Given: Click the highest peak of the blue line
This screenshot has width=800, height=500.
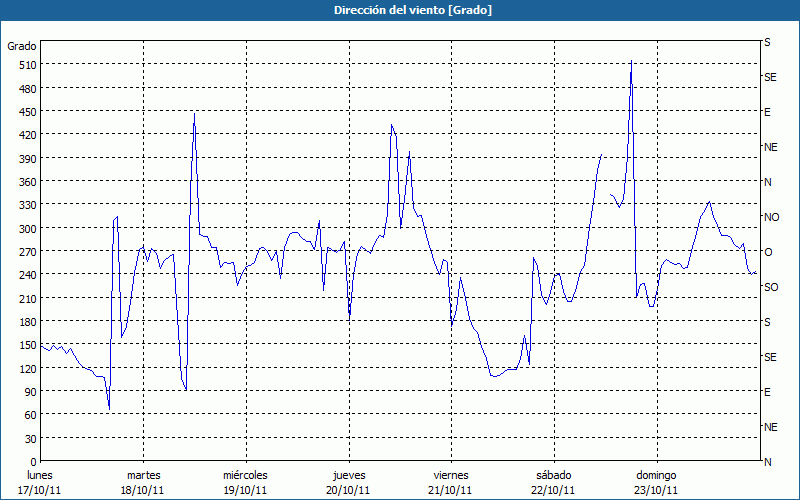Looking at the screenshot, I should click(x=631, y=62).
